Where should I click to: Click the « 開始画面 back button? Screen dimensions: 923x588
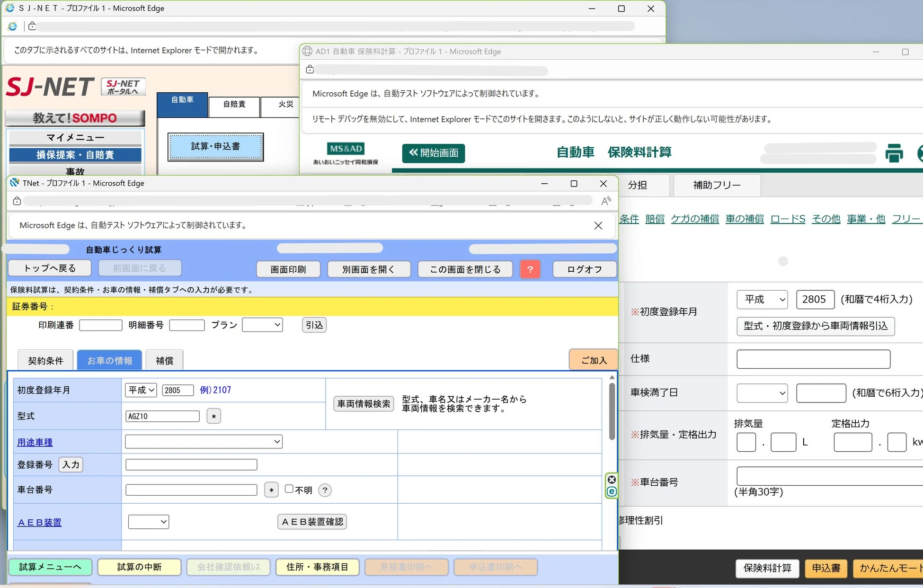433,153
